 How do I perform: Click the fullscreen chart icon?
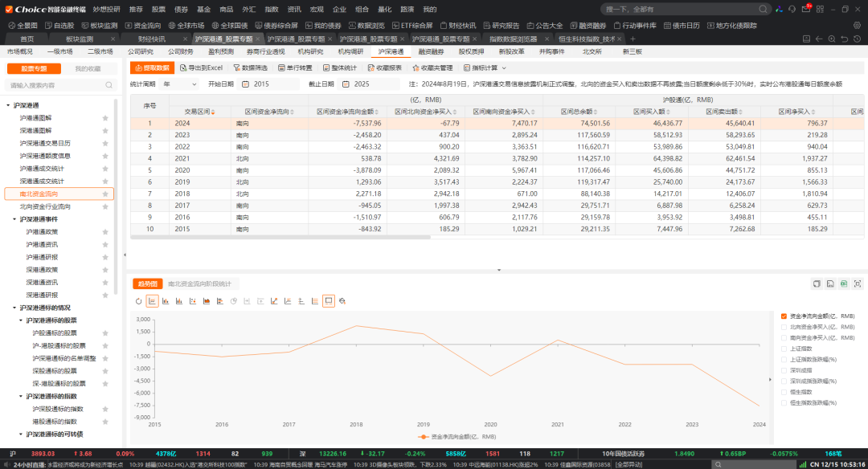pyautogui.click(x=858, y=283)
